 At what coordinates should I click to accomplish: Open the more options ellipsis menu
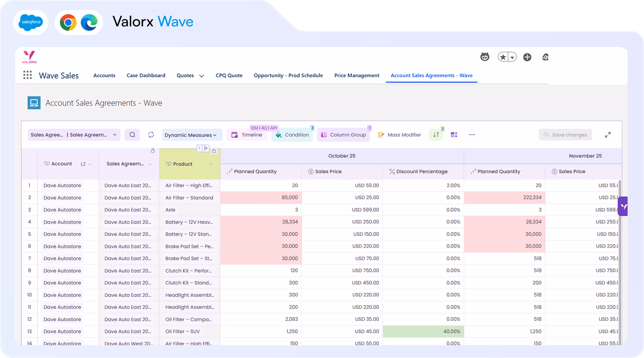click(x=472, y=135)
